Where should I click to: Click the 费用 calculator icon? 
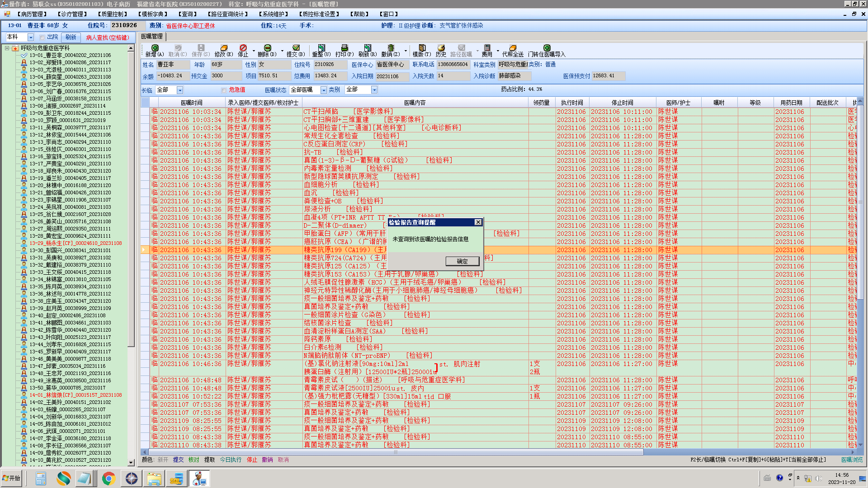[487, 48]
